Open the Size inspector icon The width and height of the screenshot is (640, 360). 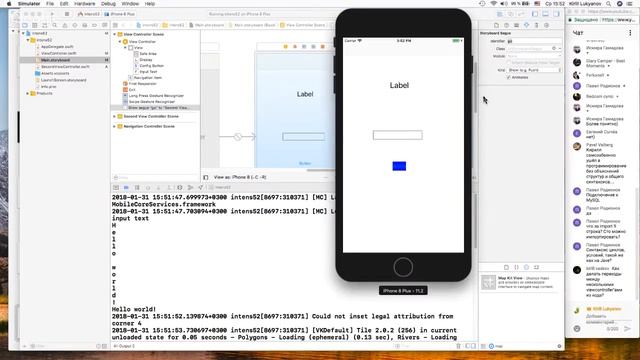536,25
